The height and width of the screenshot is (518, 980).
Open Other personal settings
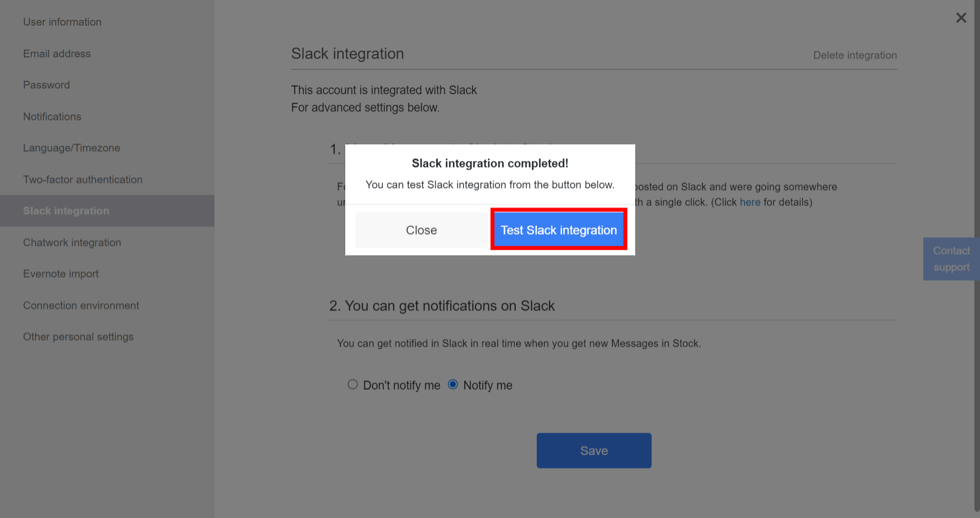tap(78, 336)
